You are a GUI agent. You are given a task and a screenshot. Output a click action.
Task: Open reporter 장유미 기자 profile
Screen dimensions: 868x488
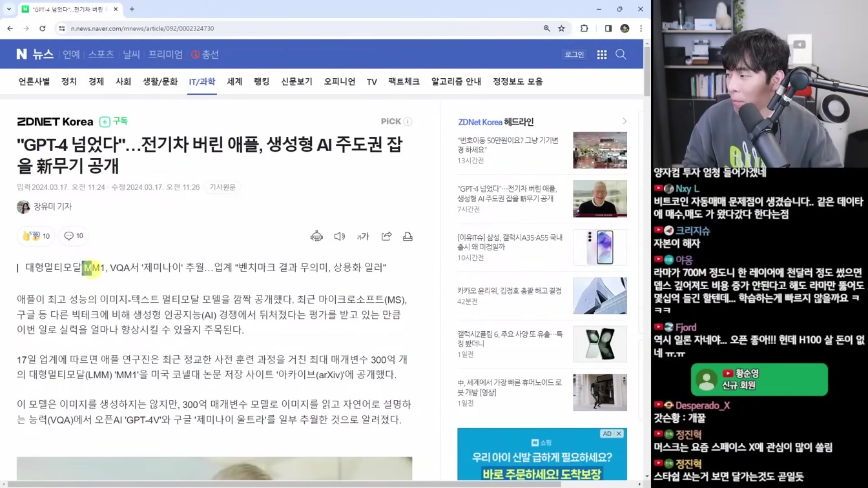pyautogui.click(x=45, y=207)
